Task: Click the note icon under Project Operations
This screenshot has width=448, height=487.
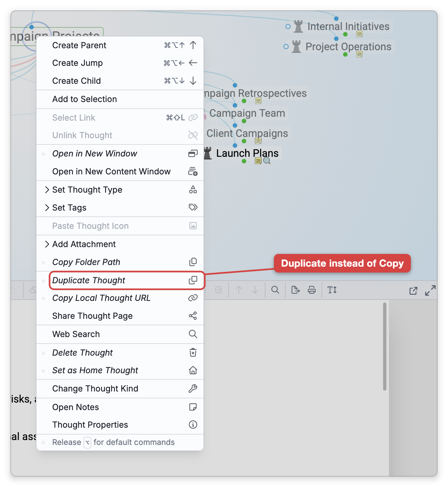Action: [359, 54]
